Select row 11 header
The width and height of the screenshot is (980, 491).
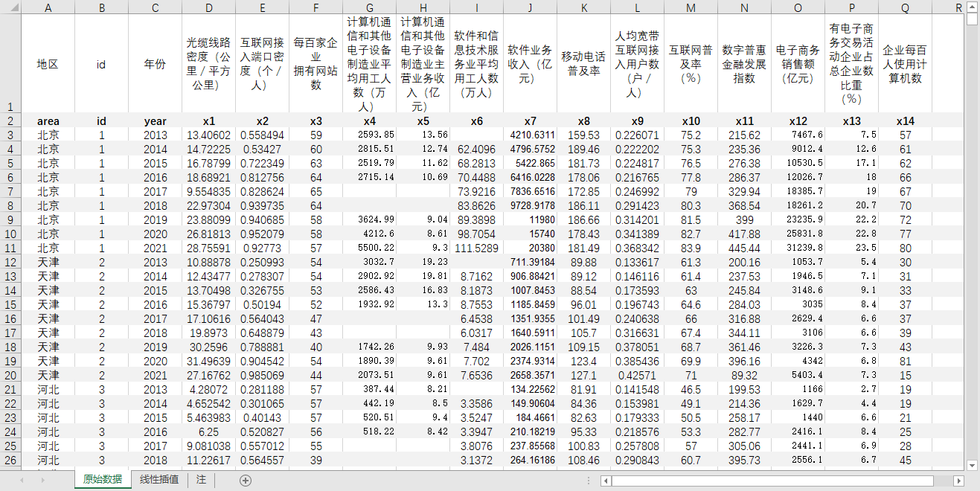pyautogui.click(x=10, y=248)
